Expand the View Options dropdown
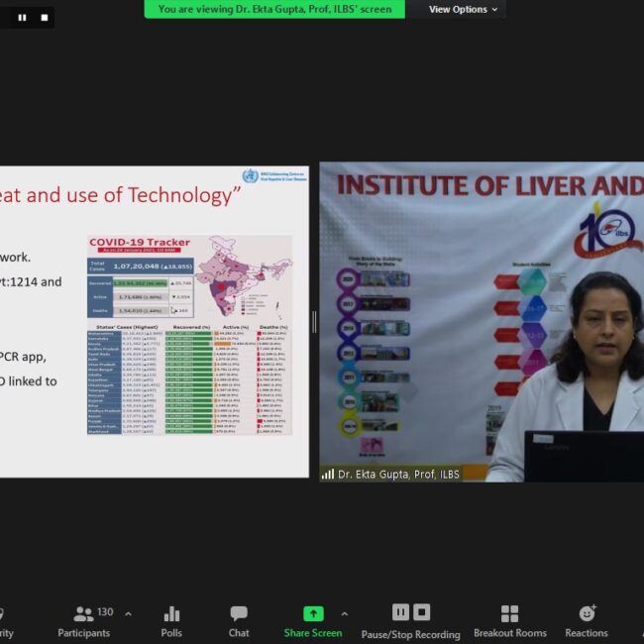This screenshot has height=644, width=644. click(463, 9)
